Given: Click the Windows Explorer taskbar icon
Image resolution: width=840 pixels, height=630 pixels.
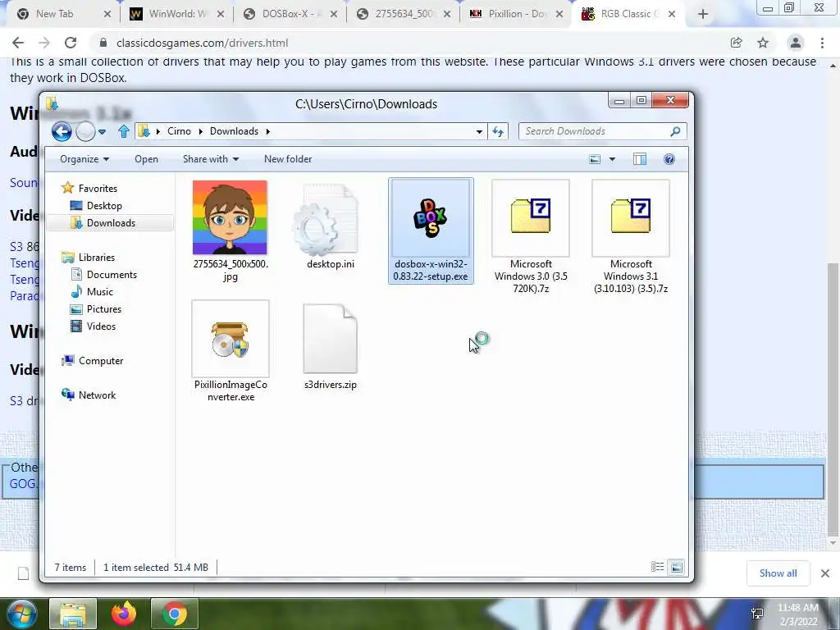Looking at the screenshot, I should (x=73, y=614).
